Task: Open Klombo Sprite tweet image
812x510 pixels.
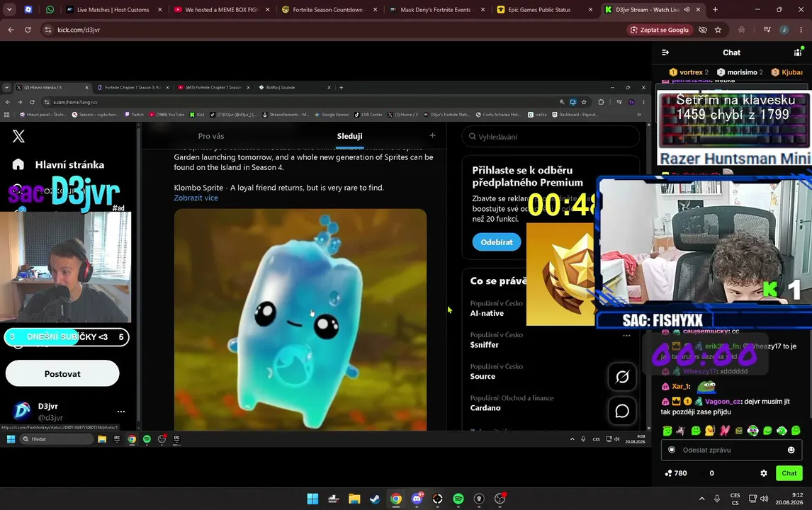Action: [x=300, y=319]
